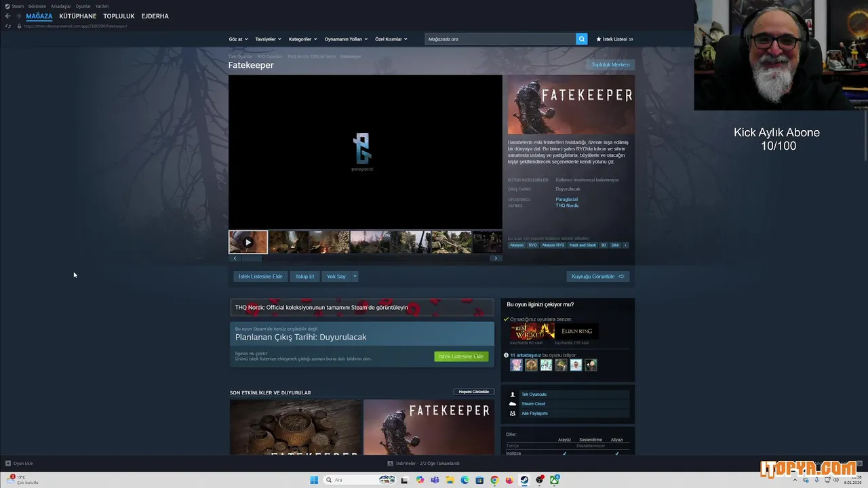Image resolution: width=868 pixels, height=488 pixels.
Task: Click the Mağazada ara search field
Action: tap(500, 39)
